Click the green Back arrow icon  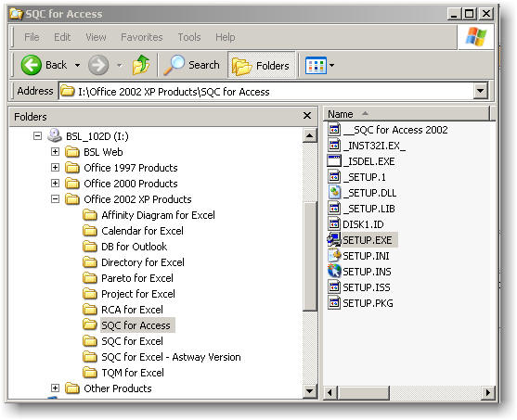coord(31,65)
